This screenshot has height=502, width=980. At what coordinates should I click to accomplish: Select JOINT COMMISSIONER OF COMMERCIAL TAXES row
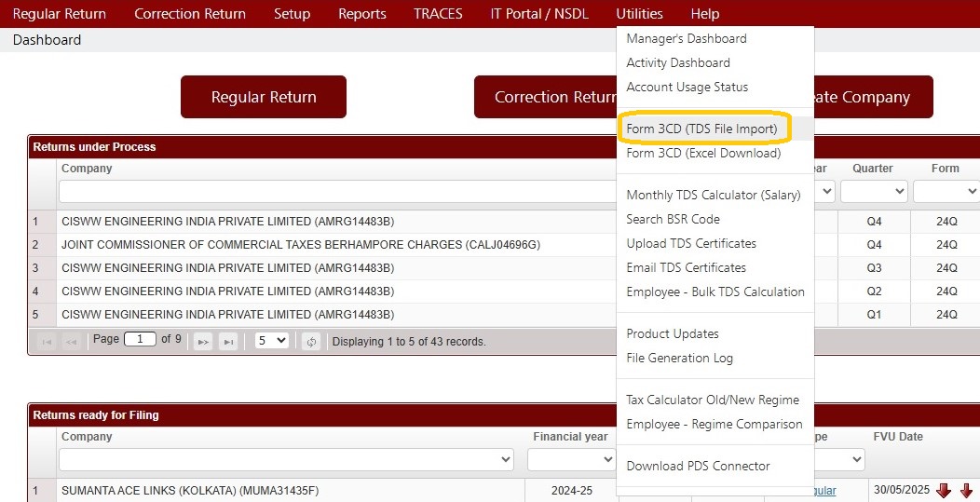coord(300,245)
